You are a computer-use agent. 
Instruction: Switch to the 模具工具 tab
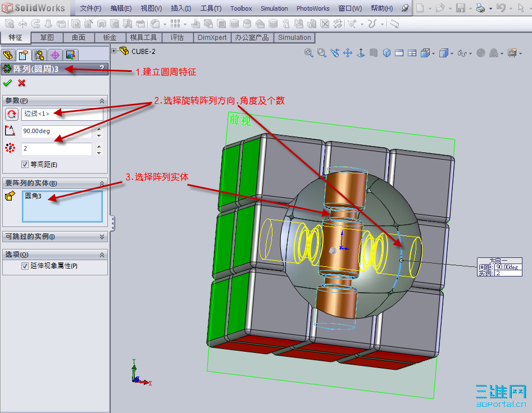pyautogui.click(x=143, y=37)
